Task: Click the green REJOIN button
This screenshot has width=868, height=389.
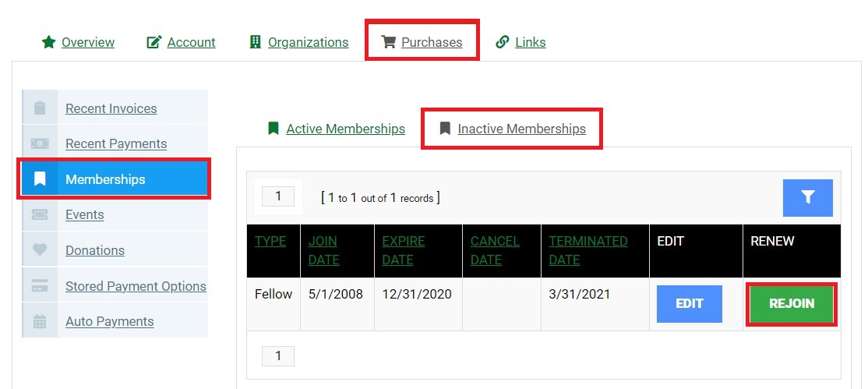Action: (x=792, y=304)
